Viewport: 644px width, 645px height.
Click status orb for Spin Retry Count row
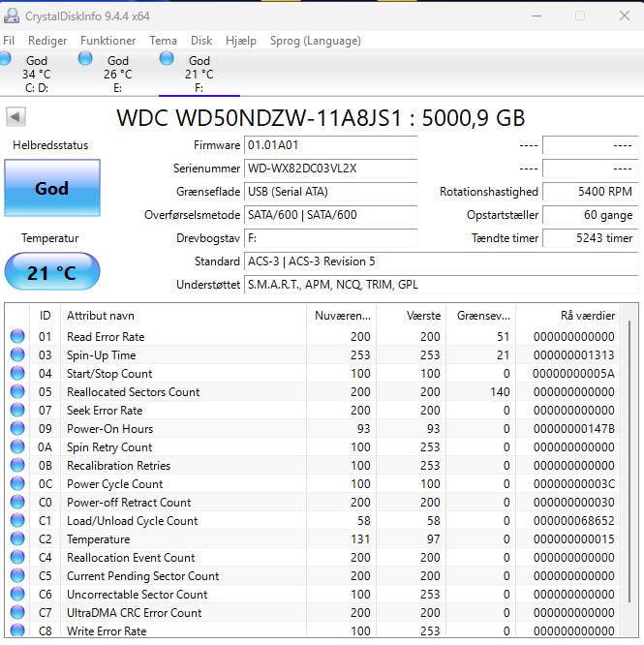click(17, 446)
